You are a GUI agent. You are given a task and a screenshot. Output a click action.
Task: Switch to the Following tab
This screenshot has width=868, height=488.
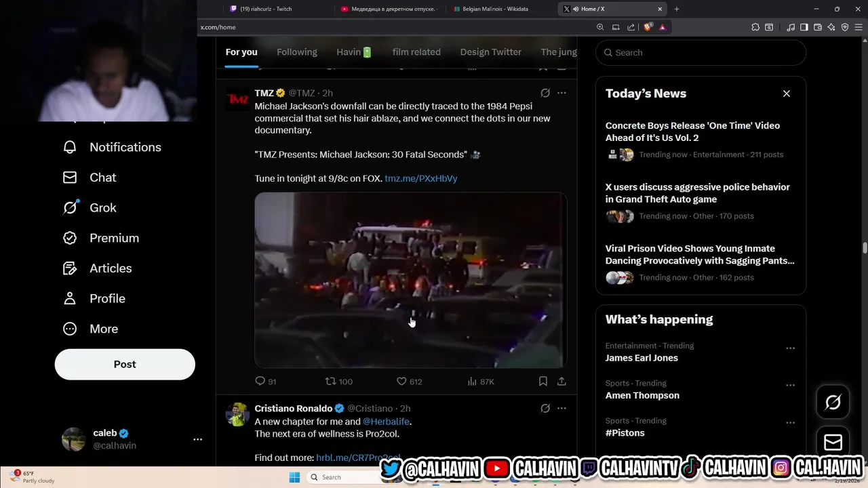coord(297,52)
